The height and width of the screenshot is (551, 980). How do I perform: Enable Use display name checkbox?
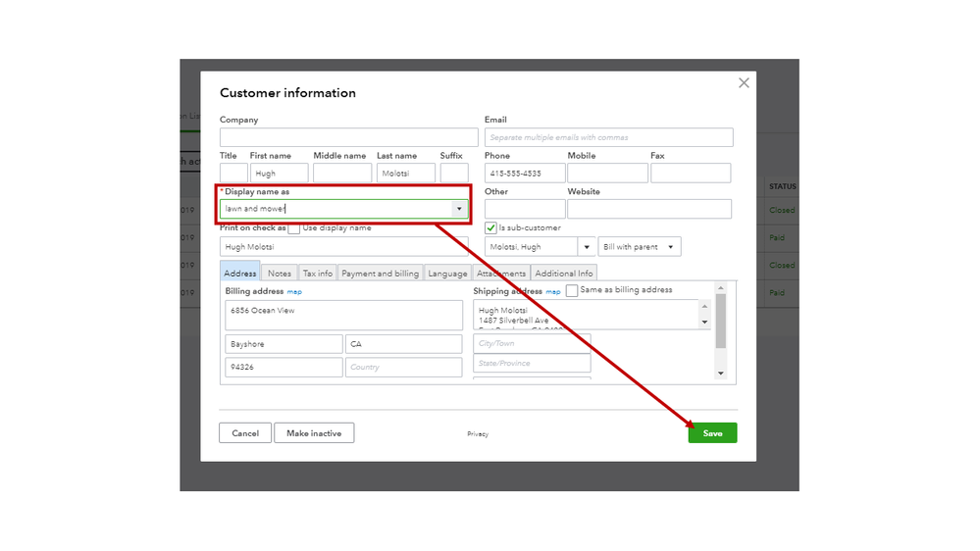[x=293, y=228]
